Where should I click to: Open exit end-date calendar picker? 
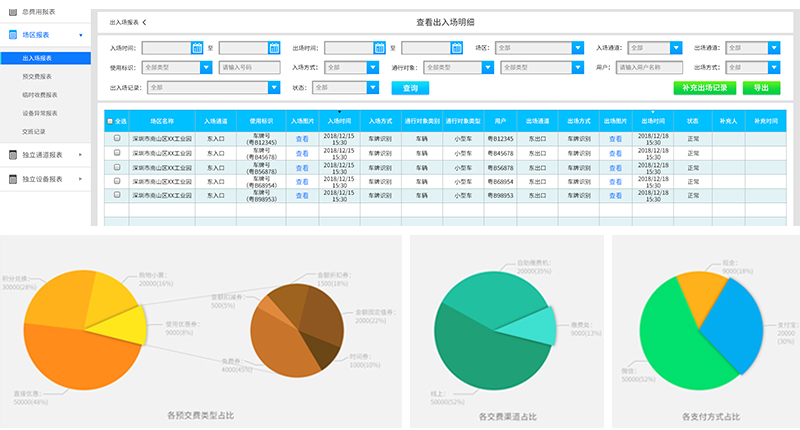point(456,47)
